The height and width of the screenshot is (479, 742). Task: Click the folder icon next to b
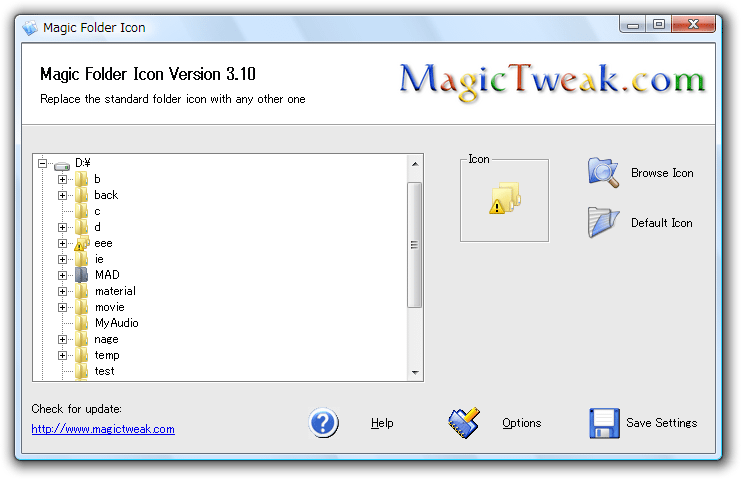pyautogui.click(x=82, y=179)
